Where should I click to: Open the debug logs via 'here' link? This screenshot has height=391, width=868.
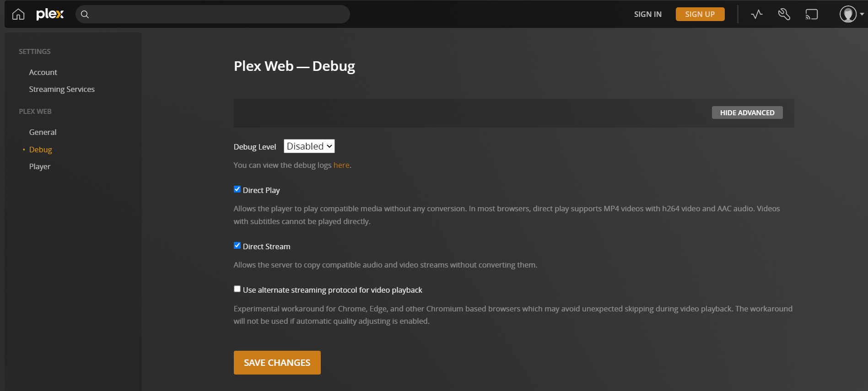341,165
